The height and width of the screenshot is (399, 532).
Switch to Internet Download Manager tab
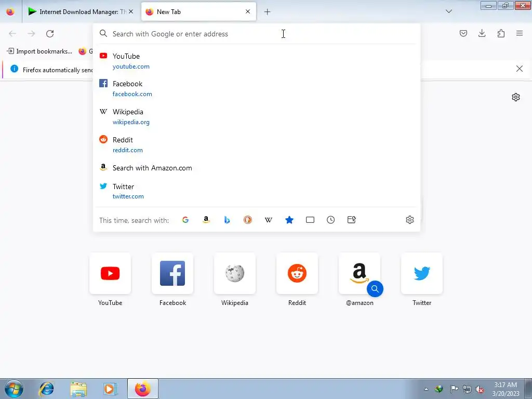(x=81, y=11)
